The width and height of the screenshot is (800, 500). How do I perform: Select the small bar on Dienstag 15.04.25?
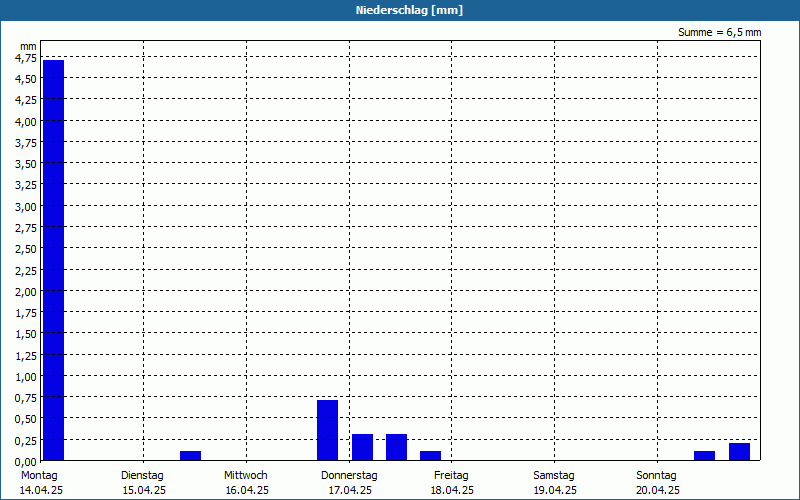pos(190,456)
